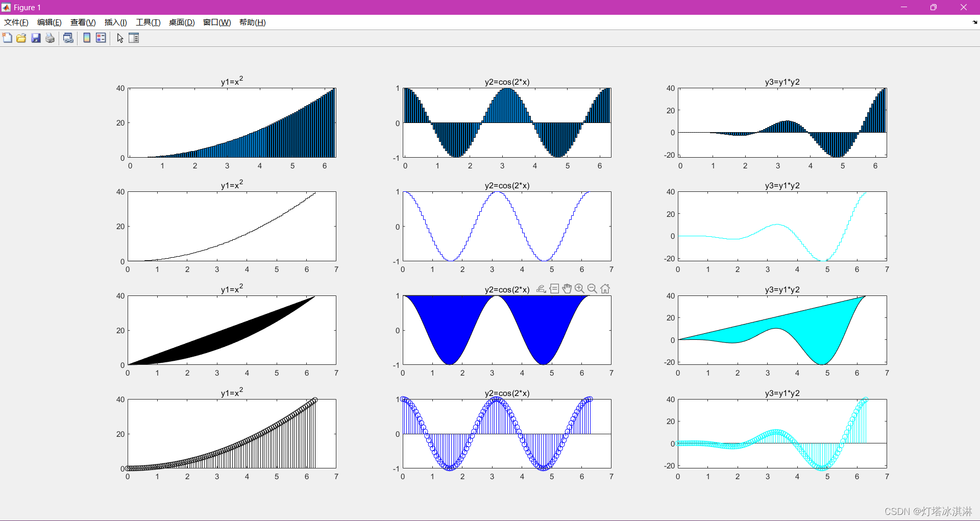Minimize the Figure 1 window

(x=904, y=7)
